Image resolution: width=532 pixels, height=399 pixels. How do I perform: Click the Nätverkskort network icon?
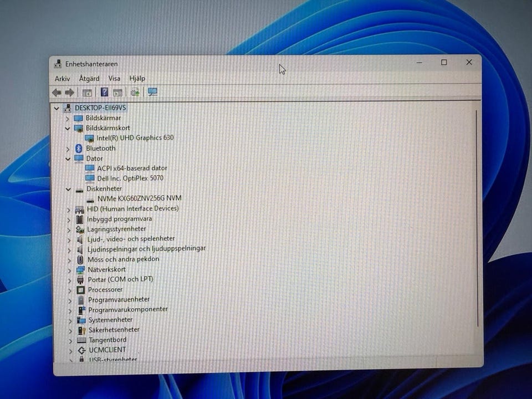[80, 270]
